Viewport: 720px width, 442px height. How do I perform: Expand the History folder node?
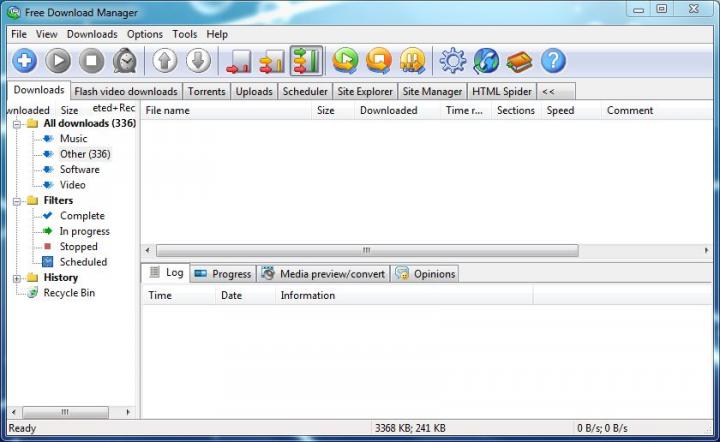[x=17, y=278]
